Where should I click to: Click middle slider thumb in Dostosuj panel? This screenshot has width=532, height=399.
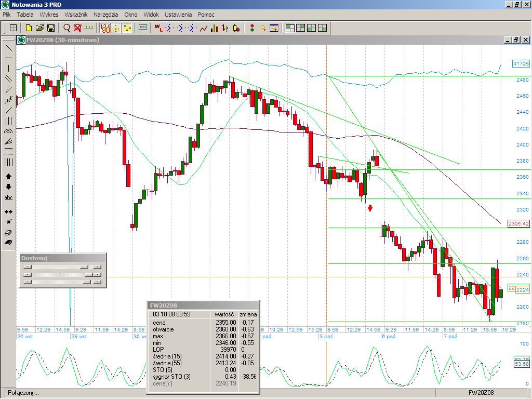click(x=88, y=274)
